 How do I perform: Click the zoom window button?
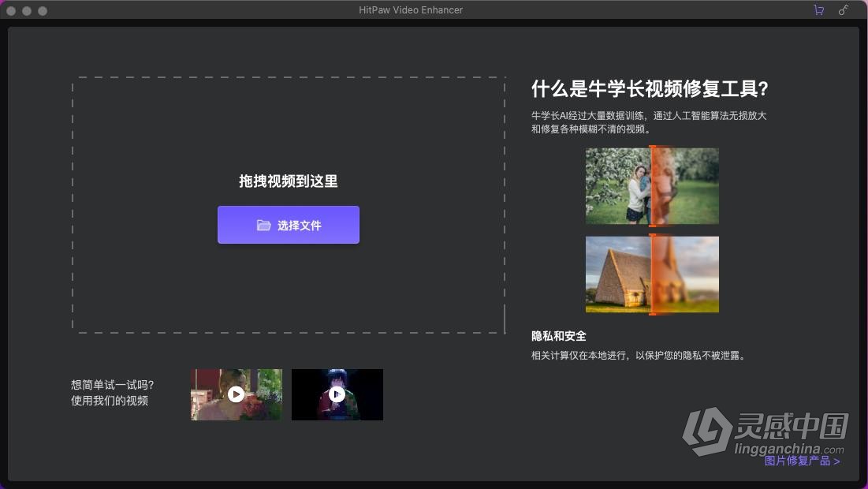point(43,10)
